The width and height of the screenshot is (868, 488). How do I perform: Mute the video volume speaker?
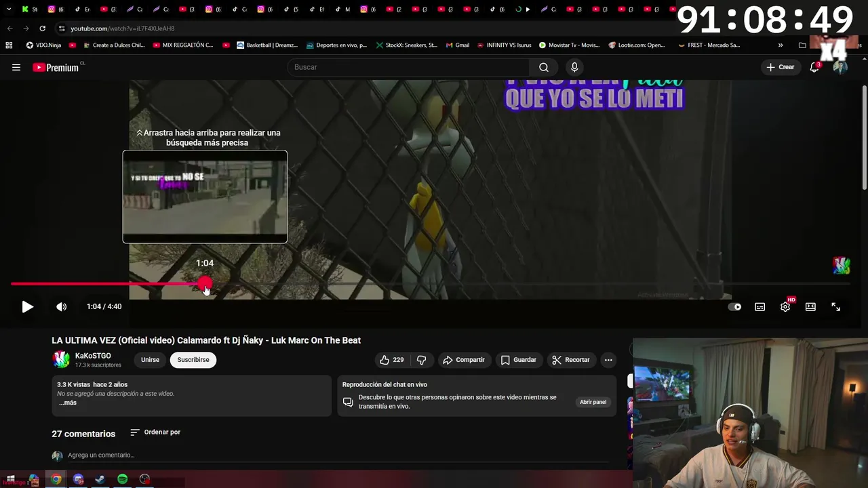[x=61, y=307]
